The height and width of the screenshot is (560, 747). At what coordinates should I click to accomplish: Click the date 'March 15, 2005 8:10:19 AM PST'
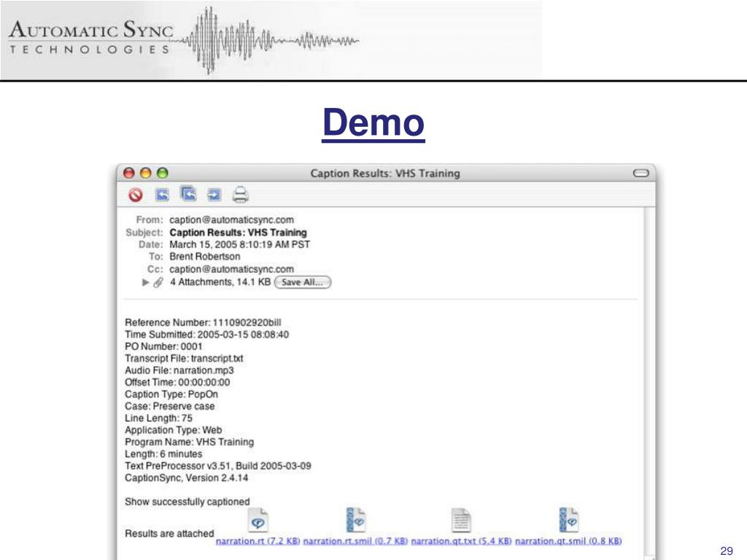(239, 245)
